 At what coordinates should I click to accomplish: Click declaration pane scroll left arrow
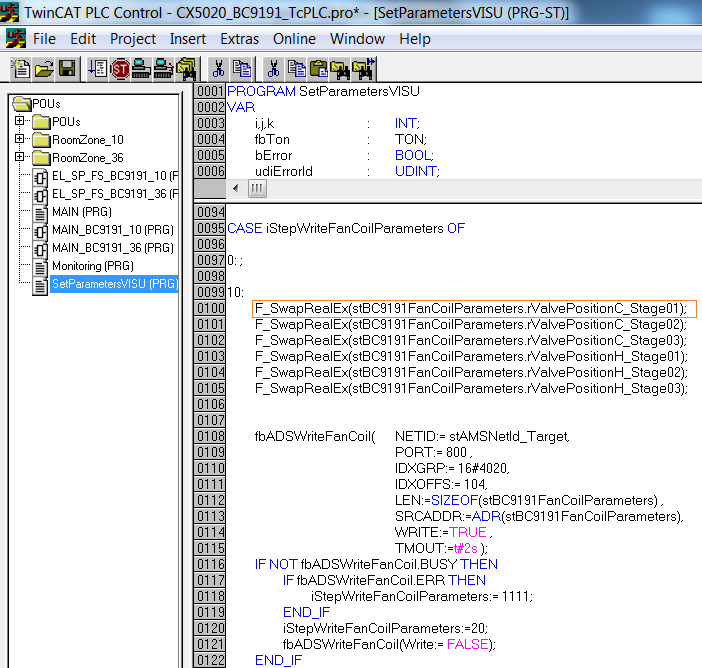pyautogui.click(x=235, y=188)
